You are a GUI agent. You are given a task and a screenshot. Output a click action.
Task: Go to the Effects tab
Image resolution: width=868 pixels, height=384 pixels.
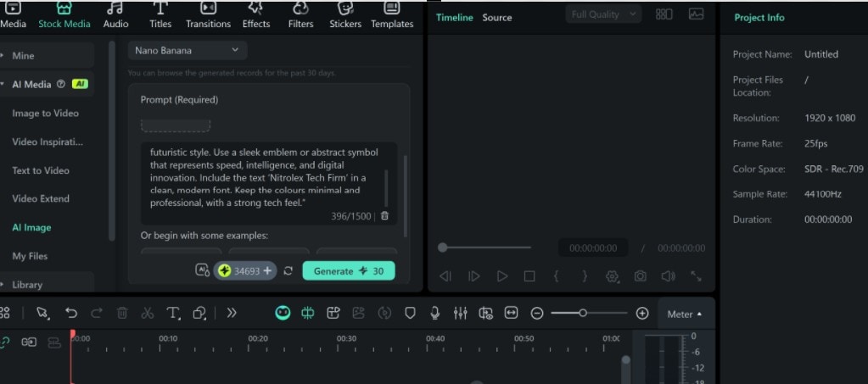click(255, 15)
